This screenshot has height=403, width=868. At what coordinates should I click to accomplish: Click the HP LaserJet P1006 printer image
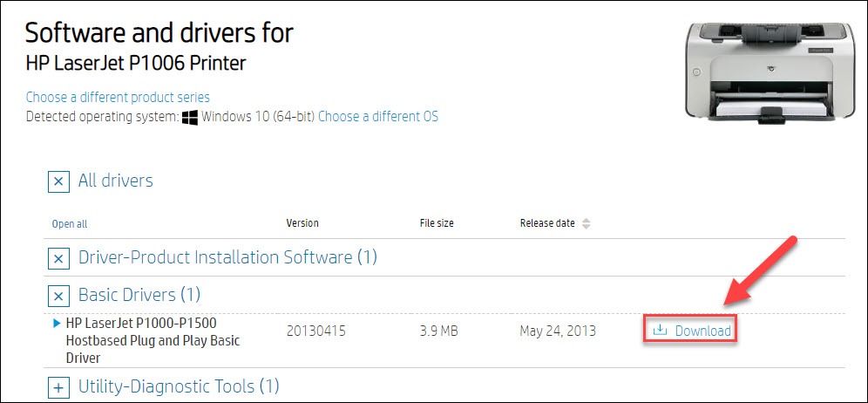coord(769,71)
